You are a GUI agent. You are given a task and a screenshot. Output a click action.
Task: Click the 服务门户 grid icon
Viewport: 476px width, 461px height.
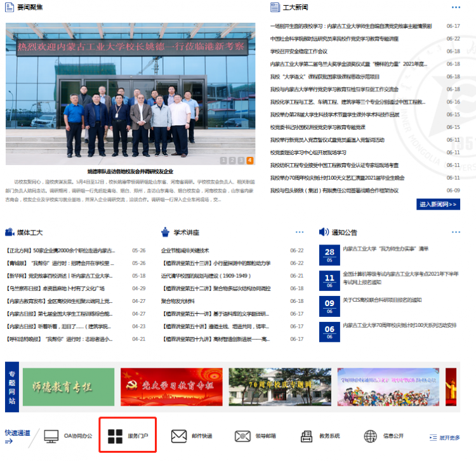pos(115,436)
